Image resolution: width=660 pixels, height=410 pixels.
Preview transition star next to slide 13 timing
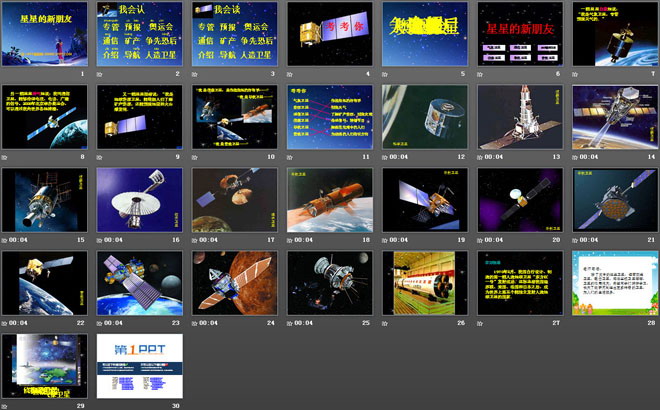coord(480,157)
